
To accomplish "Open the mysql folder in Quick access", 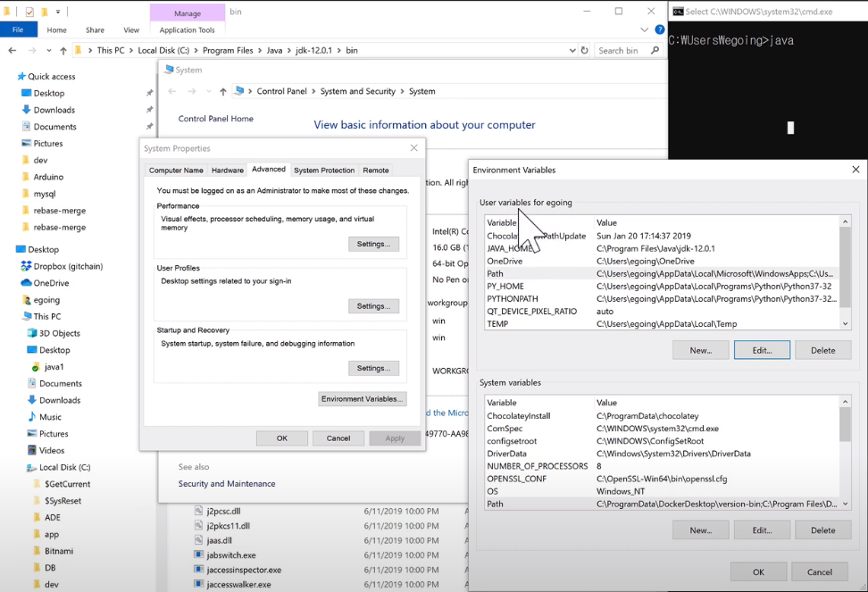I will (x=45, y=194).
